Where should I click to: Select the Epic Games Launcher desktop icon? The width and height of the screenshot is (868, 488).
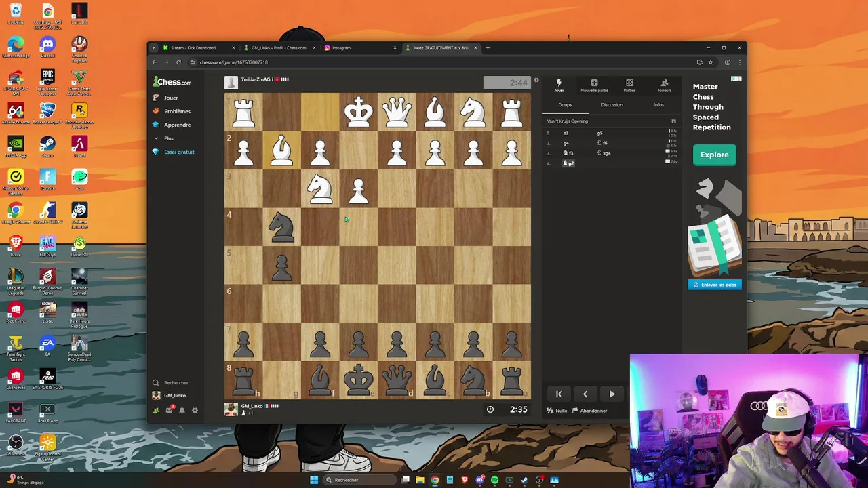point(47,81)
